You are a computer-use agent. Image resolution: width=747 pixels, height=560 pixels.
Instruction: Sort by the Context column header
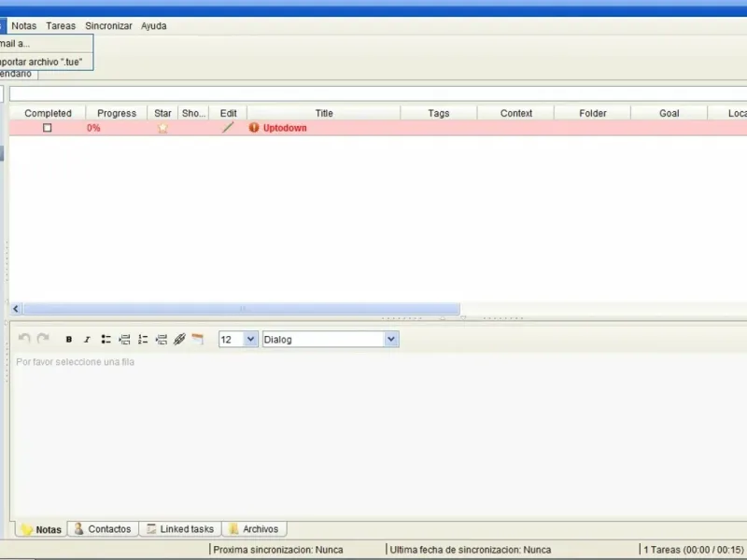tap(516, 113)
